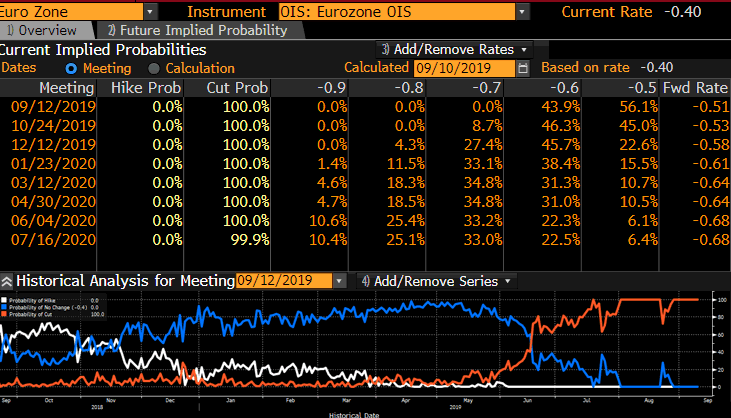Click the -0.61 forward rate value

click(710, 164)
